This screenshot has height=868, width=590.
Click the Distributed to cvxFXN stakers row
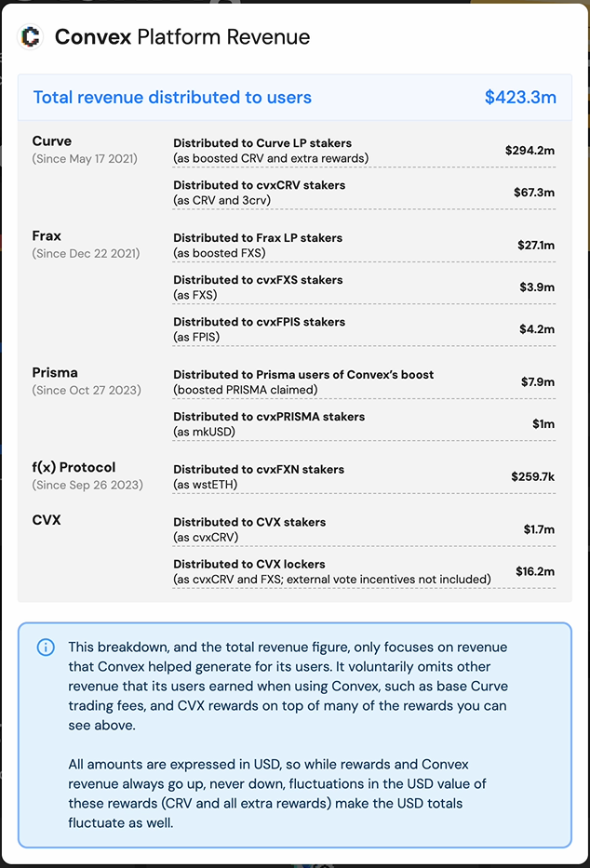tap(364, 476)
